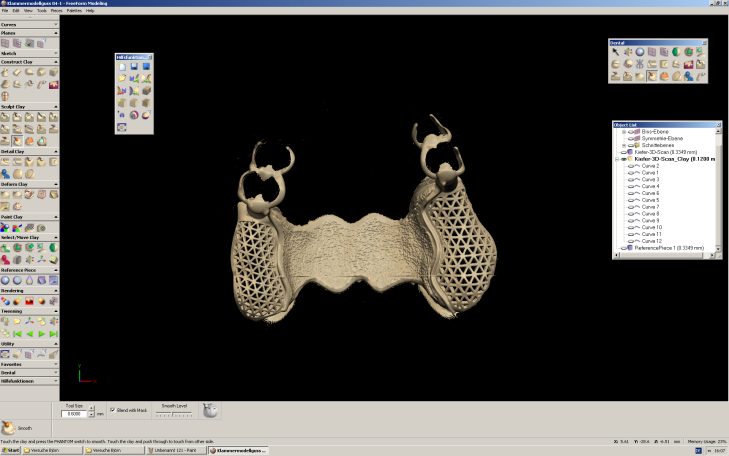Click the green sphere icon in Dental palette
This screenshot has width=729, height=456.
(676, 52)
